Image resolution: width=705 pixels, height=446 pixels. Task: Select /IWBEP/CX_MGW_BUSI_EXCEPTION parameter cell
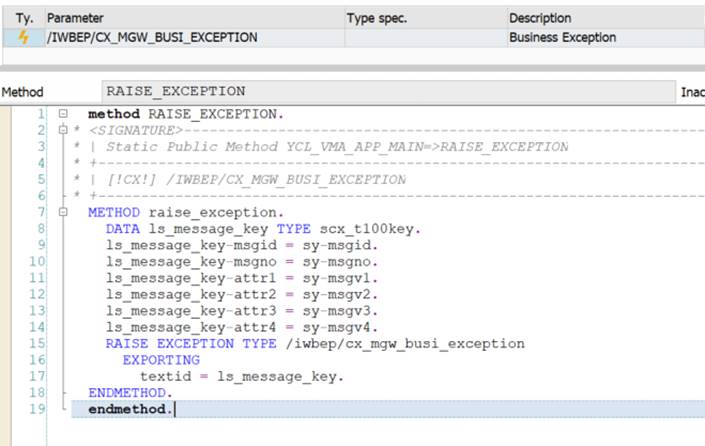tap(195, 37)
